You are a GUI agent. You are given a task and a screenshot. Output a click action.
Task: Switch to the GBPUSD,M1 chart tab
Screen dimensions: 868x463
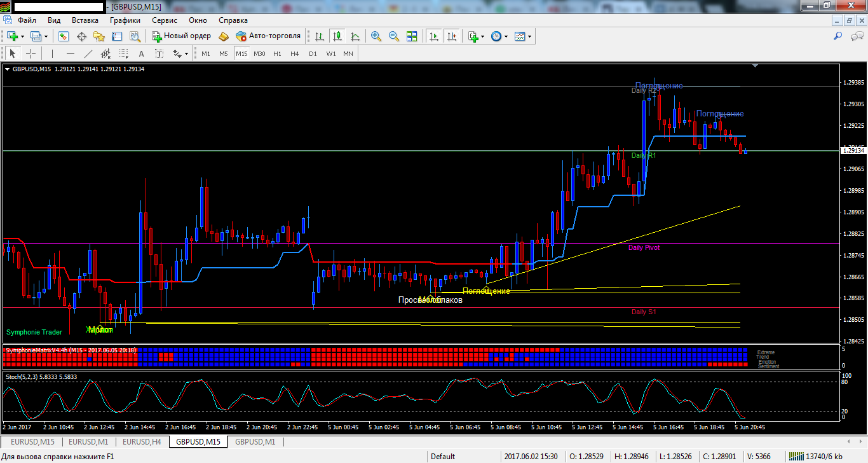click(255, 441)
